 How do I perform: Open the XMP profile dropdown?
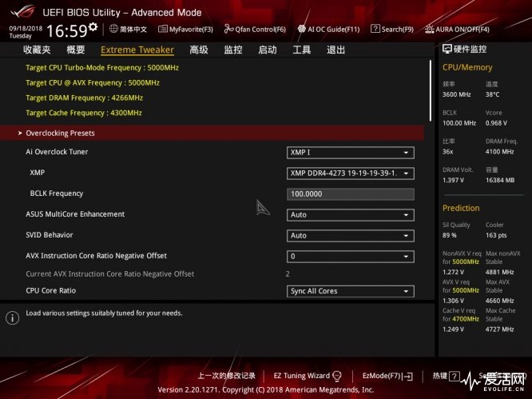tap(350, 174)
